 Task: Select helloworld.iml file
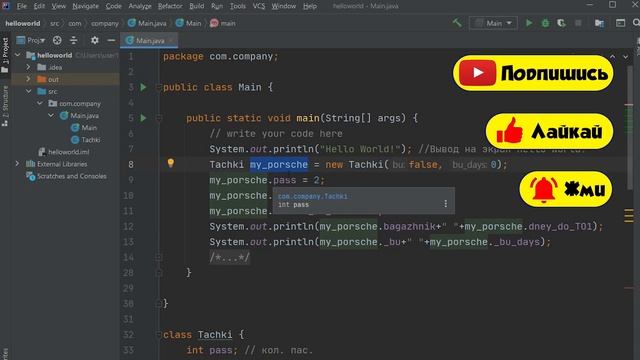click(x=64, y=152)
